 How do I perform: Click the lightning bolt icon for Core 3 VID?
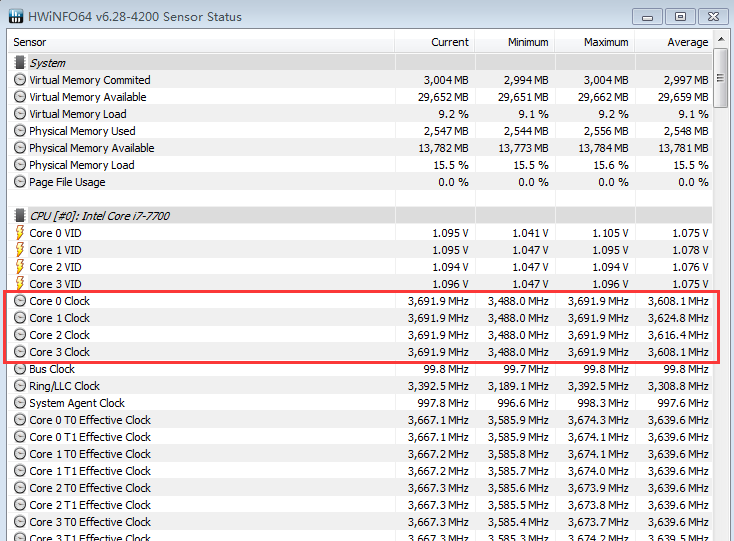tap(20, 283)
